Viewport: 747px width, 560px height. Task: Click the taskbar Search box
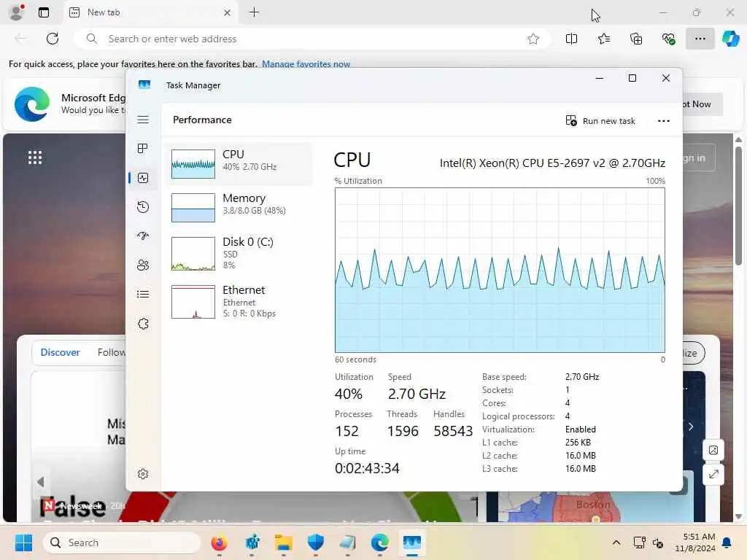[122, 542]
